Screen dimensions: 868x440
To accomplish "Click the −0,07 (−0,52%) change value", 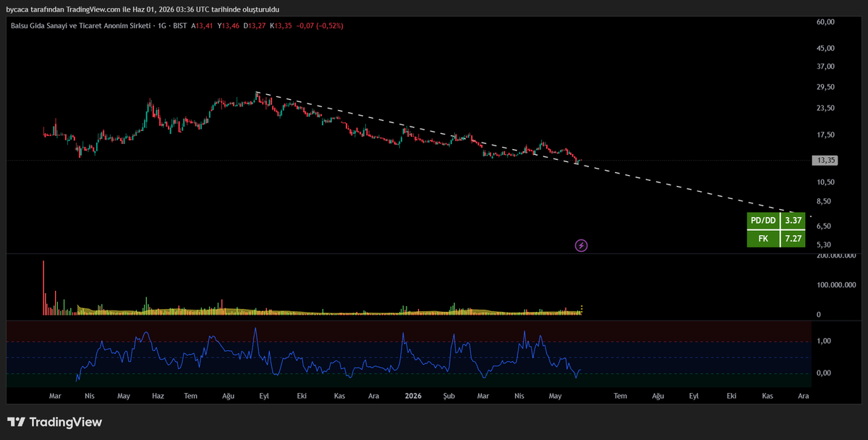I will [x=319, y=25].
